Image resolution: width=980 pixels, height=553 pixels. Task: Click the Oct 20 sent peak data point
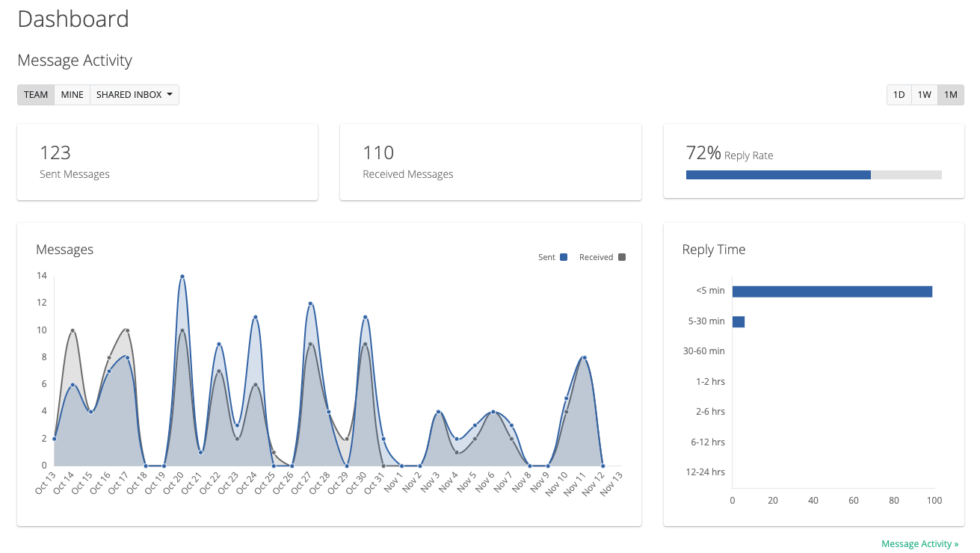(x=182, y=276)
